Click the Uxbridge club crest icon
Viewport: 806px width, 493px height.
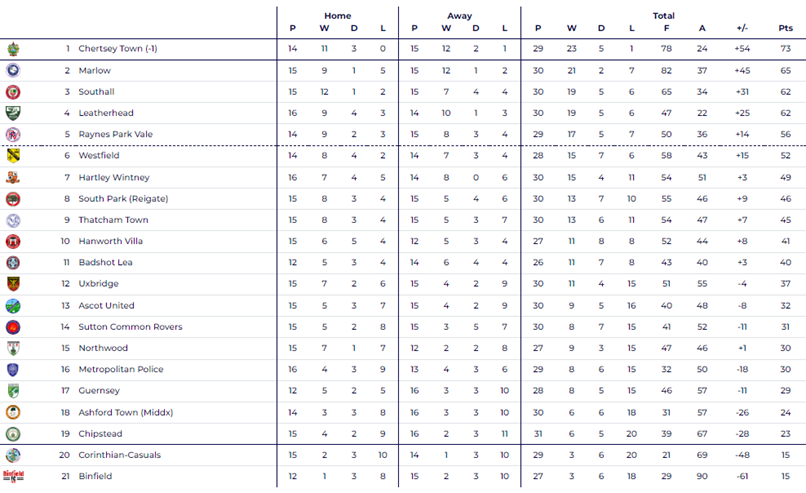[13, 284]
